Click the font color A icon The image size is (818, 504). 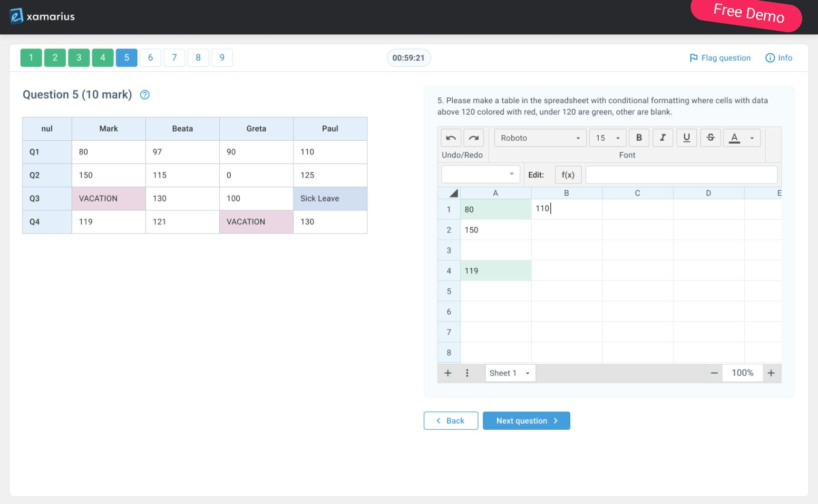click(734, 138)
